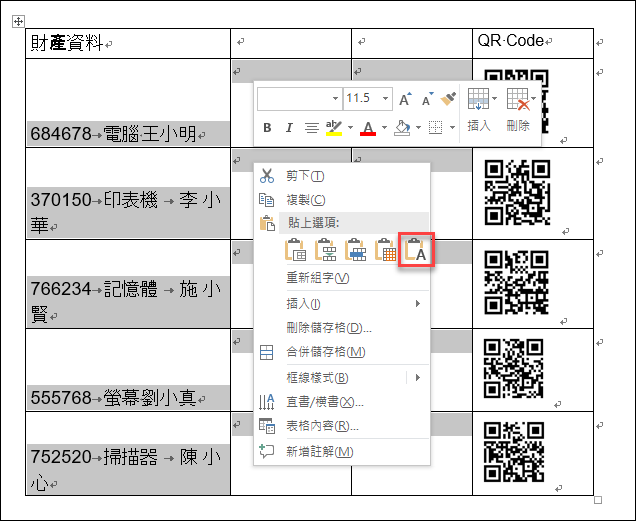Click the 555768 螢幕 劉小真 cell
This screenshot has height=521, width=636.
(x=128, y=370)
